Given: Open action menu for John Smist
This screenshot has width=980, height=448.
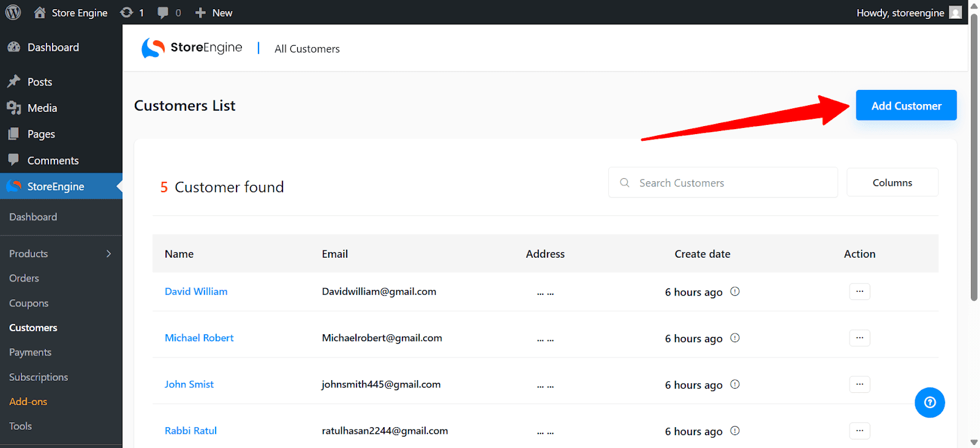Looking at the screenshot, I should point(859,384).
